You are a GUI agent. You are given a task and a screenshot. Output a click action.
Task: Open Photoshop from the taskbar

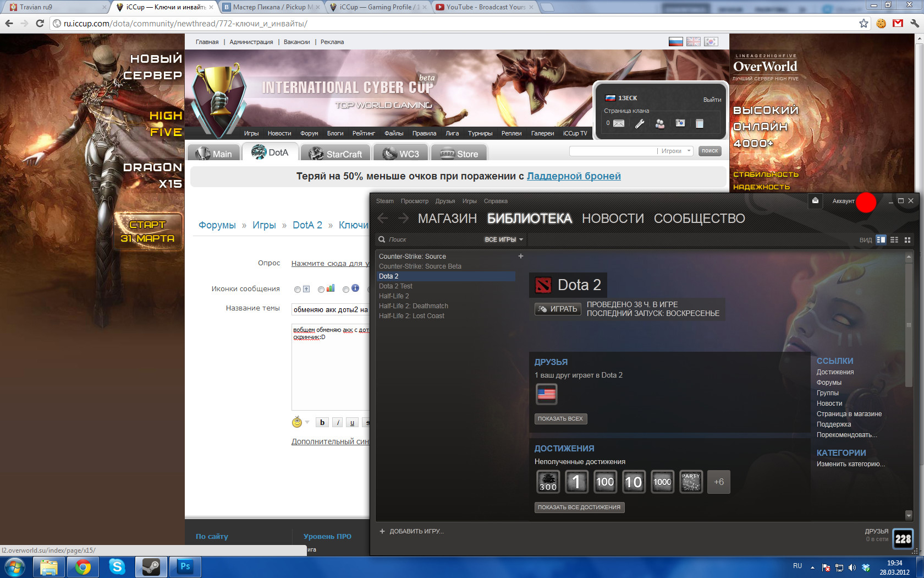coord(185,566)
